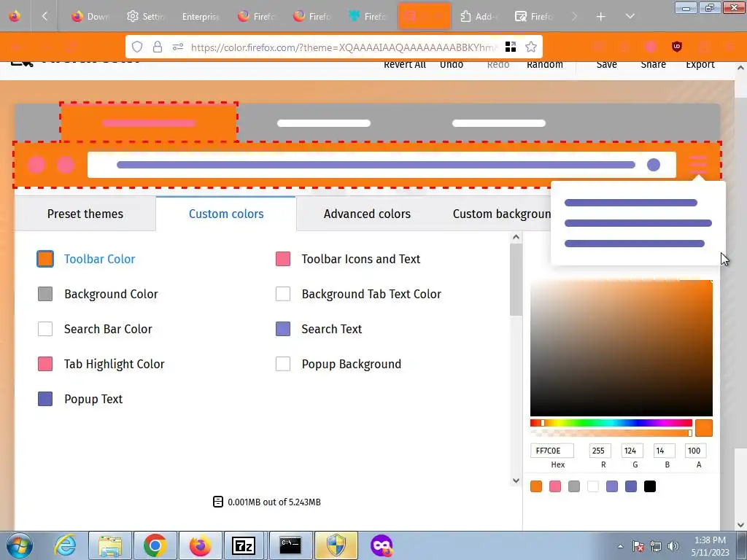Select Background Tab Text Color swatch
The height and width of the screenshot is (560, 747).
pos(283,294)
